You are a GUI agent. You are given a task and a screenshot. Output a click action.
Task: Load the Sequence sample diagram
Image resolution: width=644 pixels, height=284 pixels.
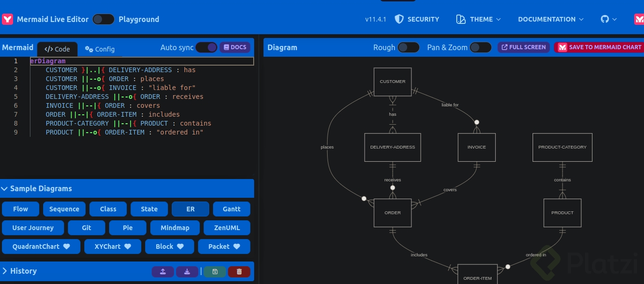pyautogui.click(x=64, y=209)
